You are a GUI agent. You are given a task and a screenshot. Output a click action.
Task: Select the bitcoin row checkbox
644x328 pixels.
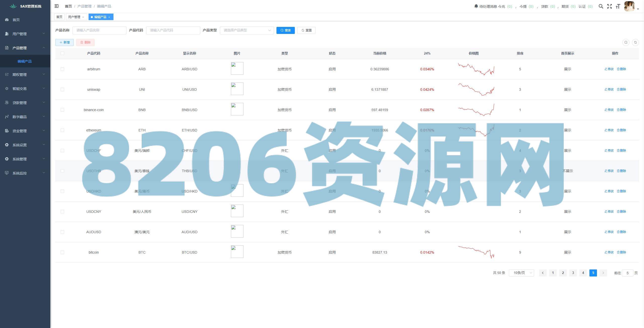[62, 252]
